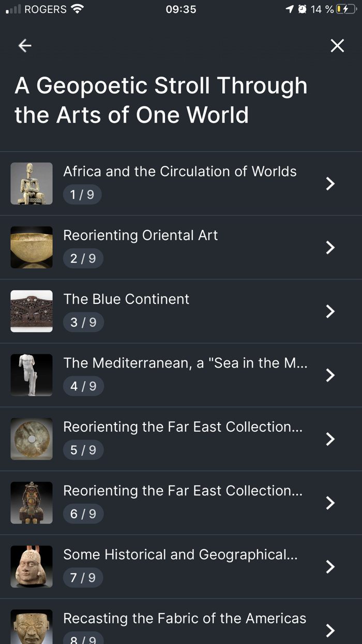362x644 pixels.
Task: Open the golden bowl thumbnail
Action: point(32,247)
